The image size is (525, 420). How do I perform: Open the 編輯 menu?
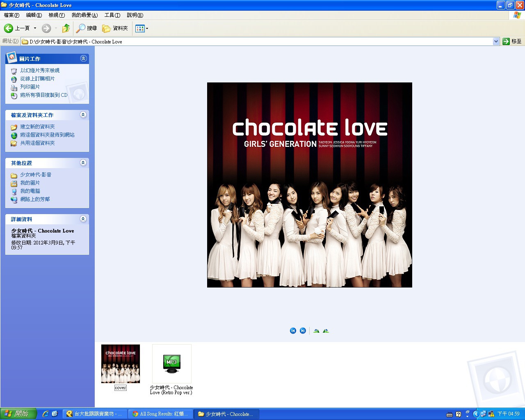(34, 15)
